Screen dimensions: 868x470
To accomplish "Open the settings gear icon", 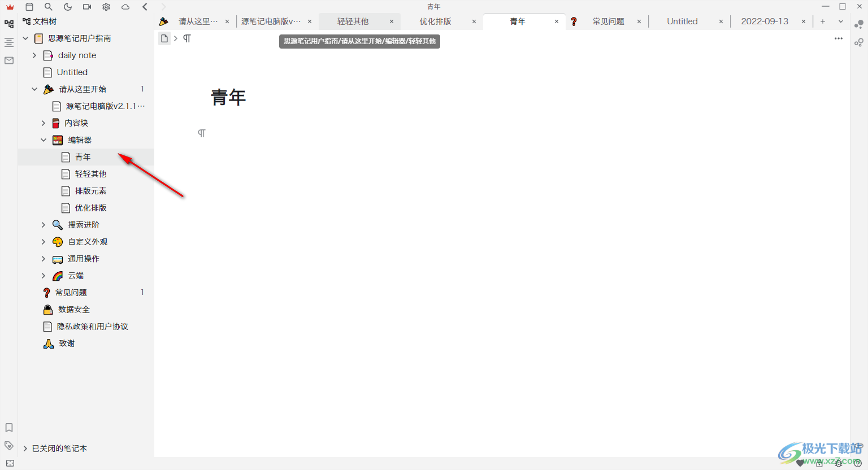I will click(x=106, y=6).
